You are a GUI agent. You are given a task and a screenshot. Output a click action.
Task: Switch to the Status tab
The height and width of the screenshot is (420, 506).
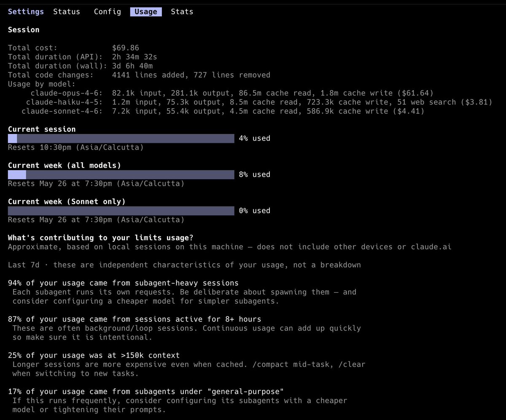(x=67, y=12)
